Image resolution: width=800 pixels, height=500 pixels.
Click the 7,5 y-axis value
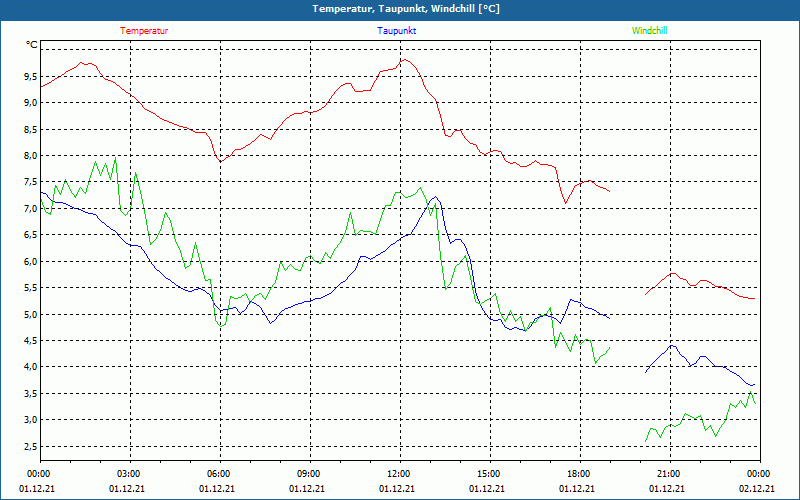point(31,182)
